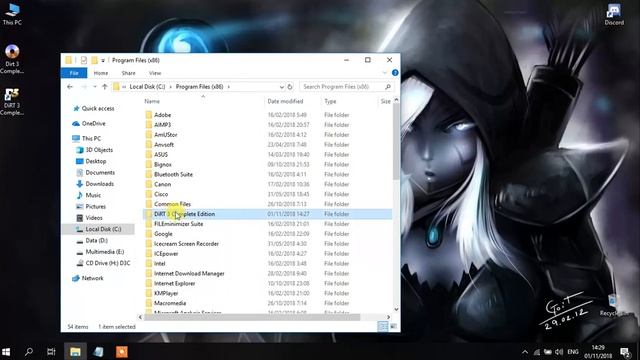
Task: Open the File menu tab
Action: [x=74, y=73]
